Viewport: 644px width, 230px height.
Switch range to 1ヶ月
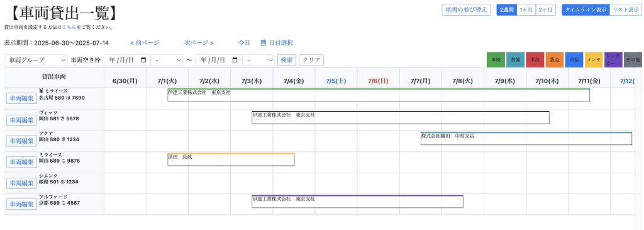tap(526, 10)
